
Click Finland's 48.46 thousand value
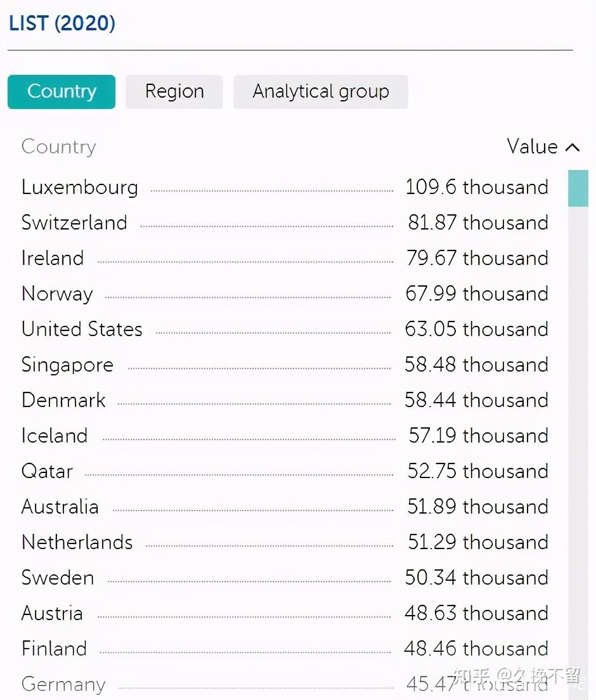476,649
